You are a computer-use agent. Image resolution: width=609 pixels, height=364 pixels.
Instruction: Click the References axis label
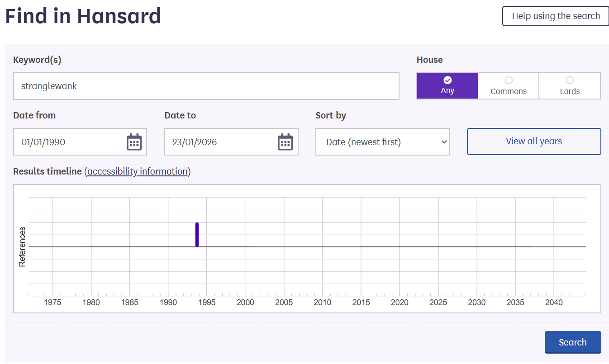coord(22,246)
